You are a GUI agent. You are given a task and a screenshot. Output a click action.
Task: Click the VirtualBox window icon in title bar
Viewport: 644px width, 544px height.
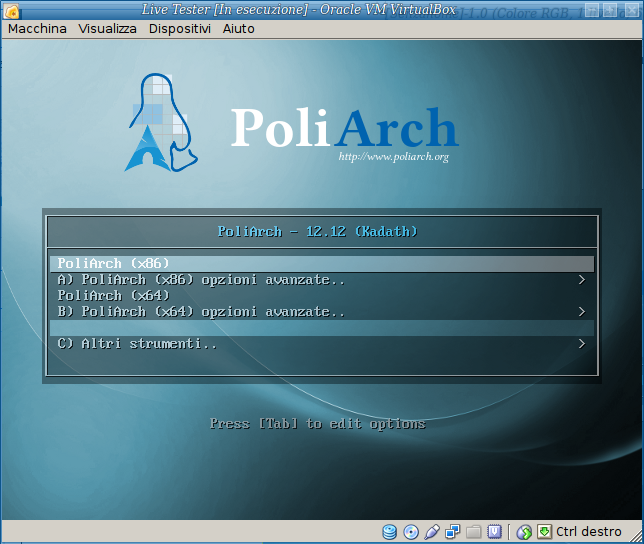point(11,11)
